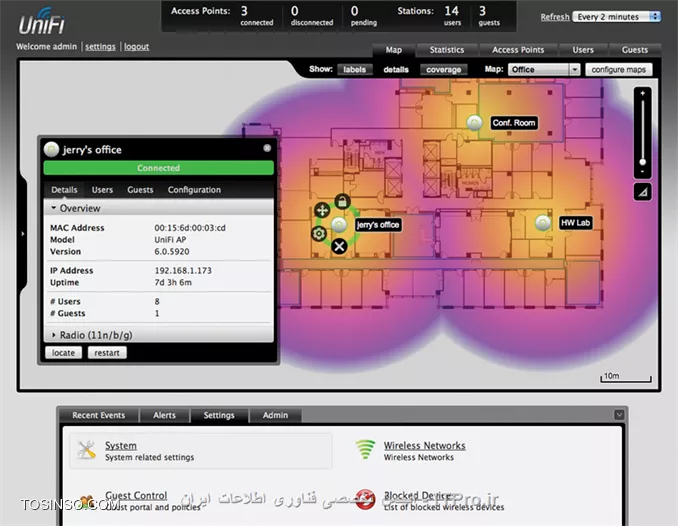Click the logout link
The width and height of the screenshot is (678, 526).
137,46
